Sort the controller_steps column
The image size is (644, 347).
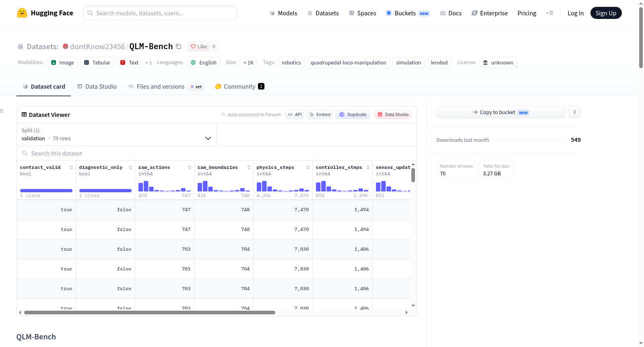pos(368,167)
